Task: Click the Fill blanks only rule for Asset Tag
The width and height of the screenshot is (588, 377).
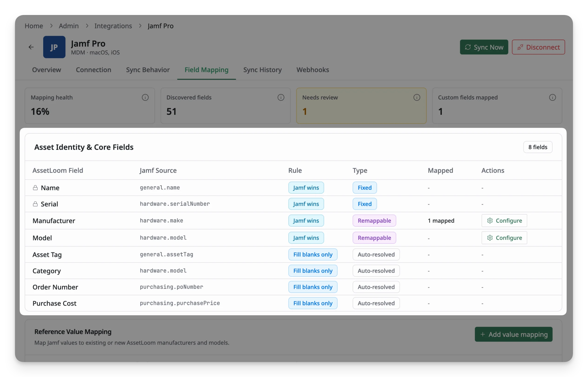Action: tap(313, 254)
